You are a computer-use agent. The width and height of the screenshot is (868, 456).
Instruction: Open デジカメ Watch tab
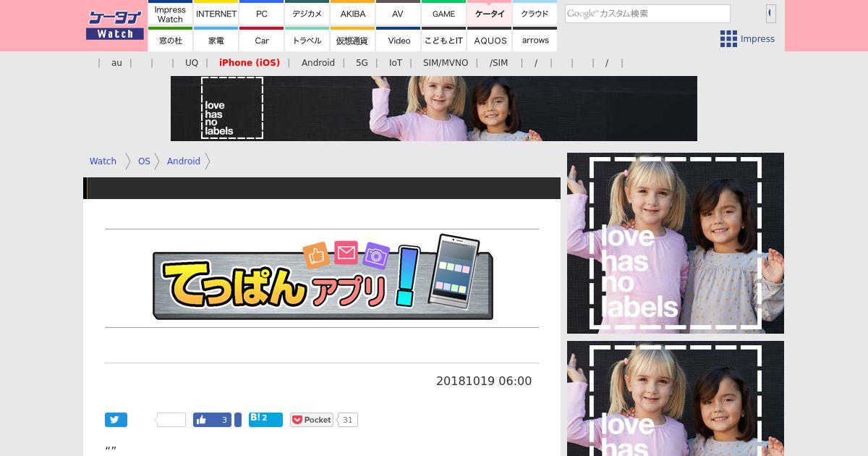point(307,14)
